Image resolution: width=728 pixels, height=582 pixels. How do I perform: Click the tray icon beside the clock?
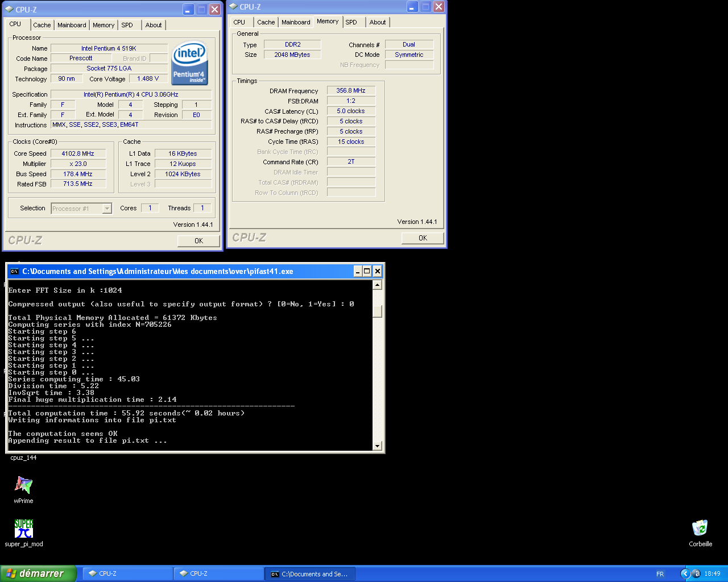tap(697, 574)
